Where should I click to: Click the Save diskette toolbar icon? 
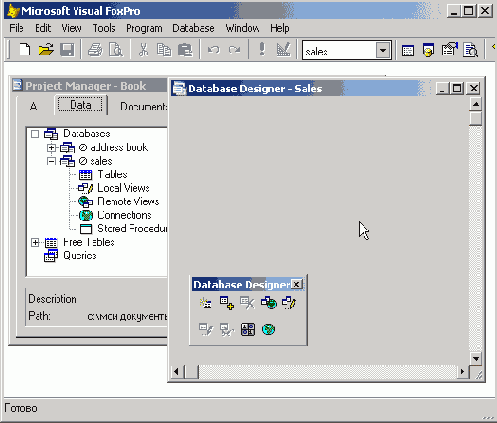pos(67,50)
